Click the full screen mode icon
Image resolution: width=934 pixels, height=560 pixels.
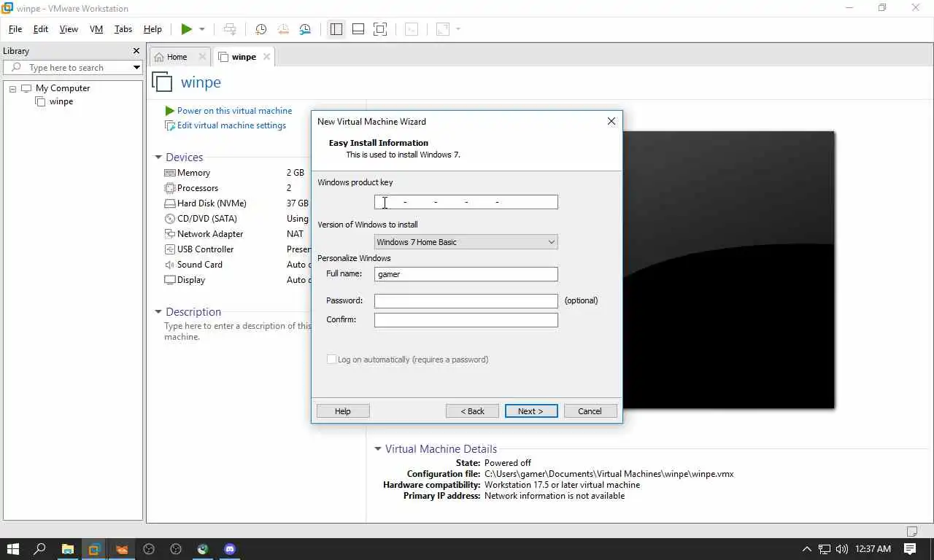(x=380, y=29)
